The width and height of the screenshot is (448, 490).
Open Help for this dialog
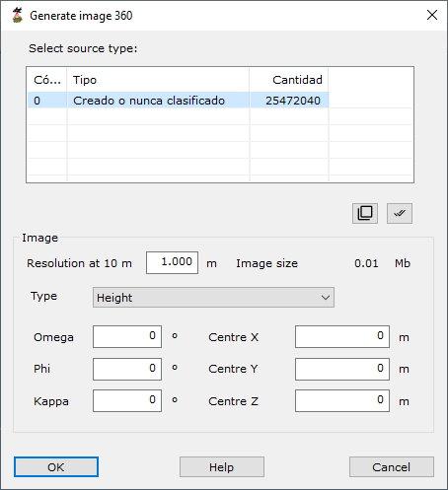(x=222, y=466)
